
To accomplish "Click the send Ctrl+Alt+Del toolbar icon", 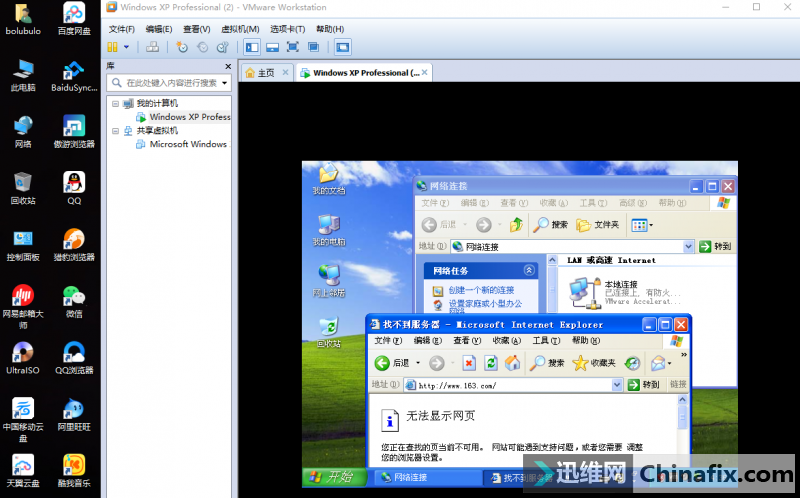I will (x=152, y=47).
